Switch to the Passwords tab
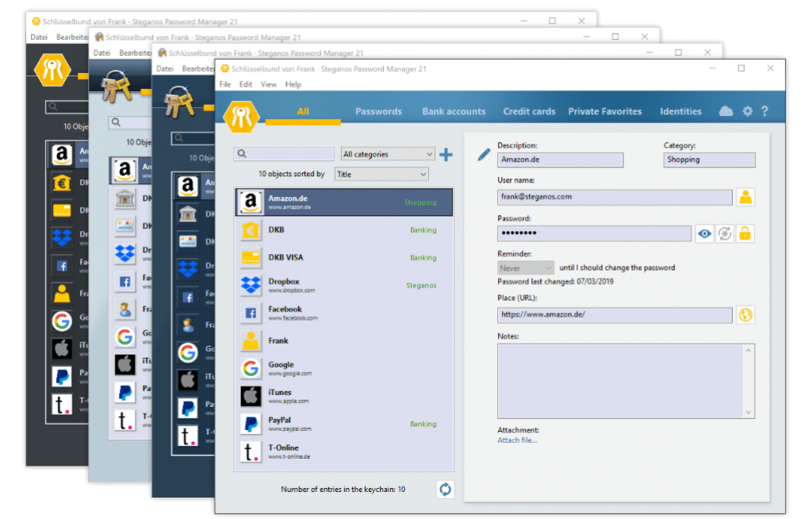This screenshot has width=812, height=519. (x=378, y=111)
